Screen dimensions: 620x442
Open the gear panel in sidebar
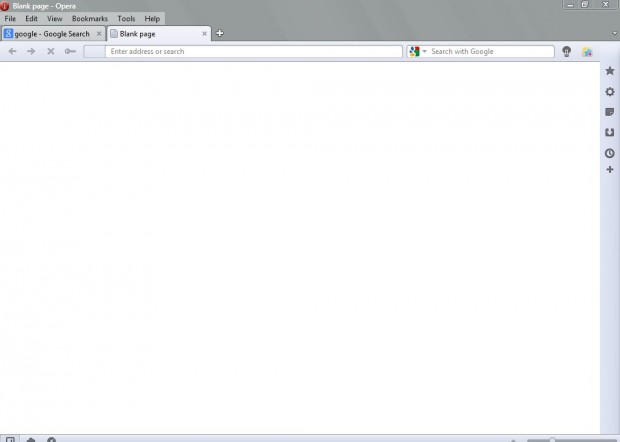coord(610,92)
